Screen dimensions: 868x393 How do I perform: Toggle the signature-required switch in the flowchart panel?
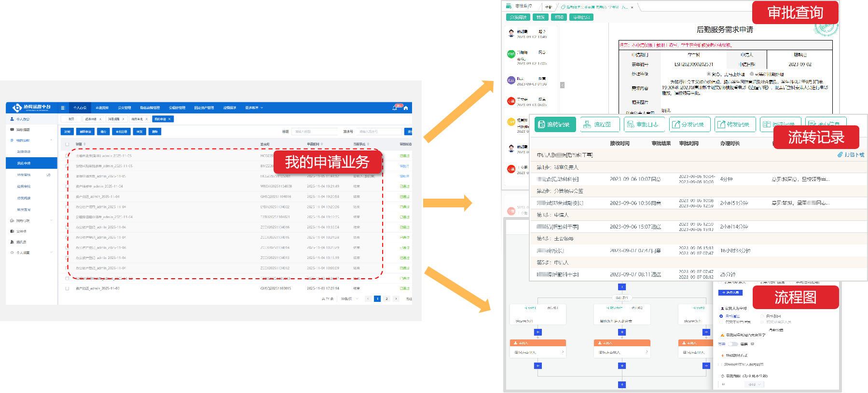click(733, 344)
